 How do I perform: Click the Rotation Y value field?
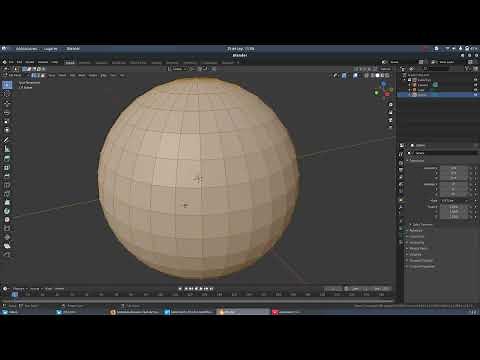point(454,189)
